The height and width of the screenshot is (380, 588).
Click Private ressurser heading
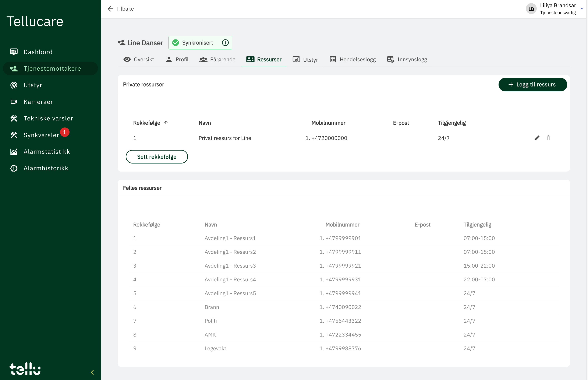[x=144, y=84]
